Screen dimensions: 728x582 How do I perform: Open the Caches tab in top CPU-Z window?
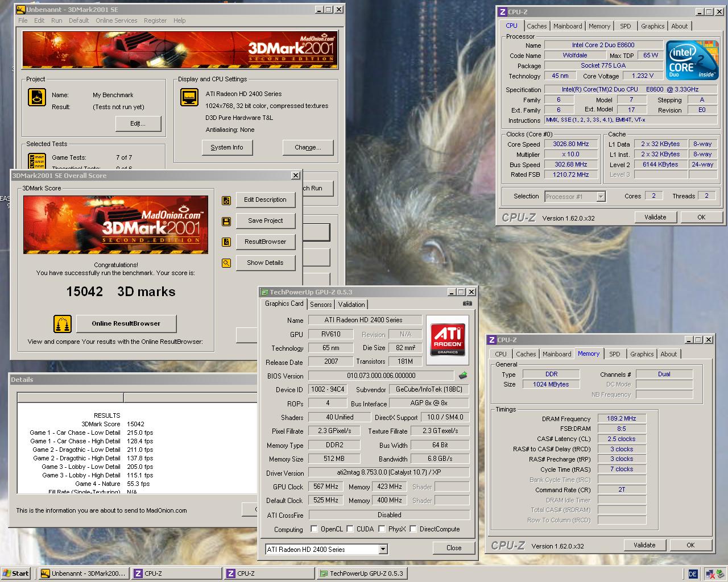[x=536, y=26]
